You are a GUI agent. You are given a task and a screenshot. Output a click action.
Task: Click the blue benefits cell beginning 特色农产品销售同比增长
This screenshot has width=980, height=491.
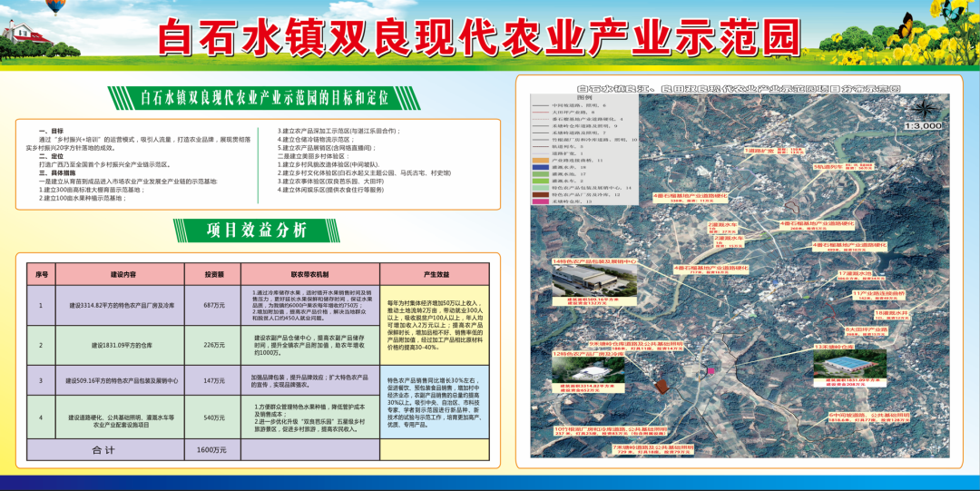[x=435, y=402]
